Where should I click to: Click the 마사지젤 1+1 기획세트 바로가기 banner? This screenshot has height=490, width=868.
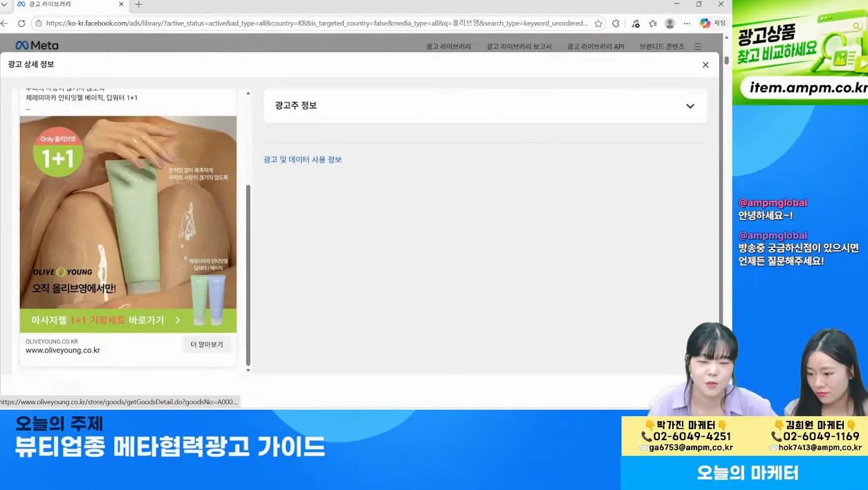click(x=128, y=320)
